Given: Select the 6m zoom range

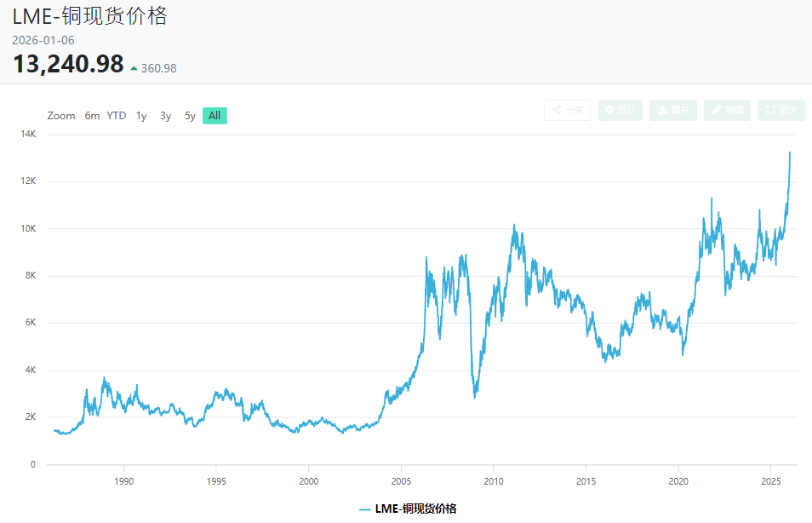Looking at the screenshot, I should tap(92, 116).
